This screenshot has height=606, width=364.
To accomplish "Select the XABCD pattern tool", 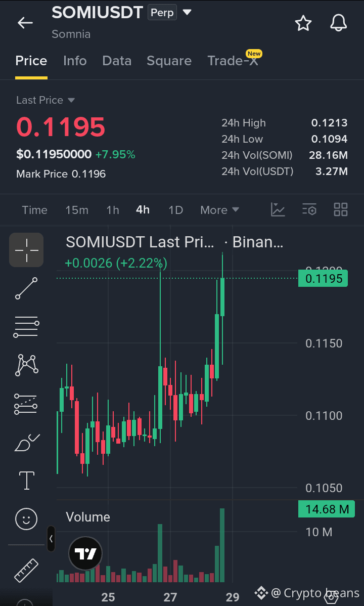I will (x=26, y=365).
